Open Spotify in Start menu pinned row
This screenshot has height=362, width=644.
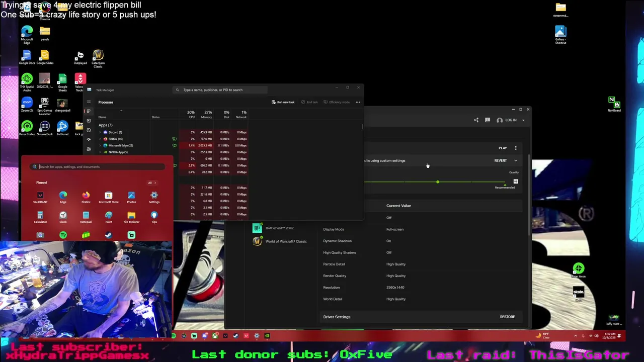[x=63, y=235]
